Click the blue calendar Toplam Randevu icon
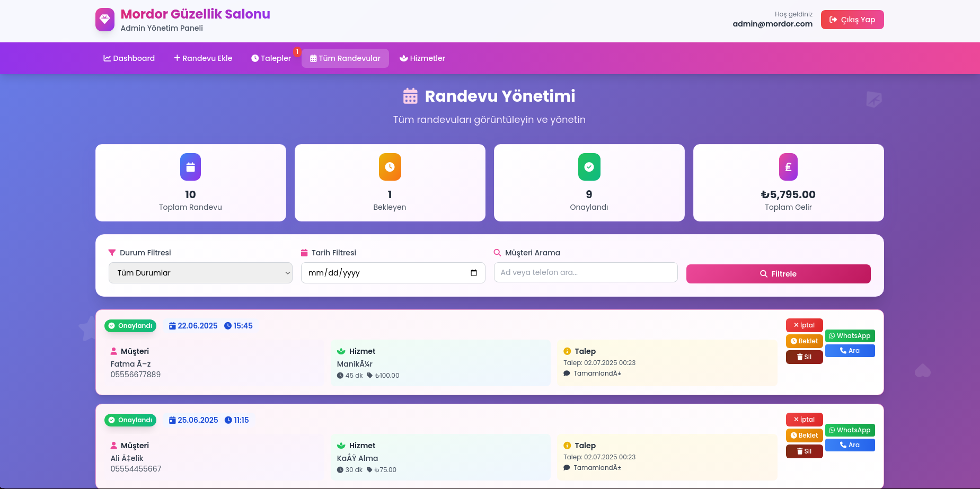Screen dimensions: 980x489 pos(190,167)
